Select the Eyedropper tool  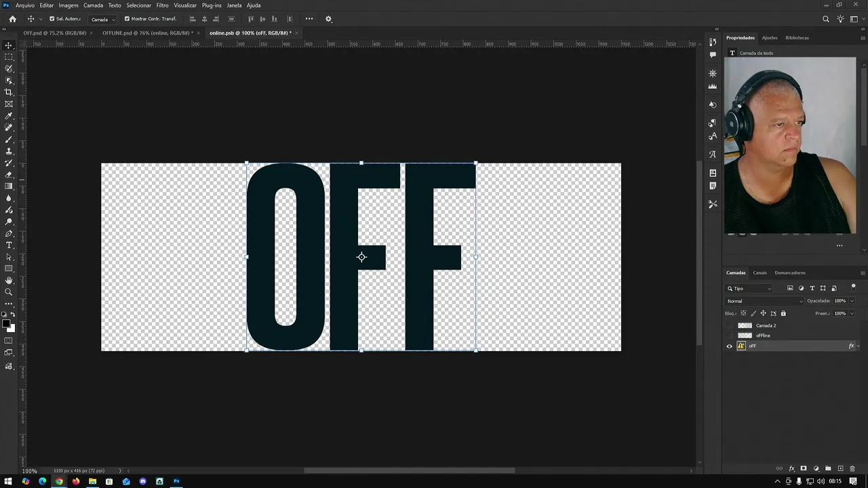coord(9,116)
